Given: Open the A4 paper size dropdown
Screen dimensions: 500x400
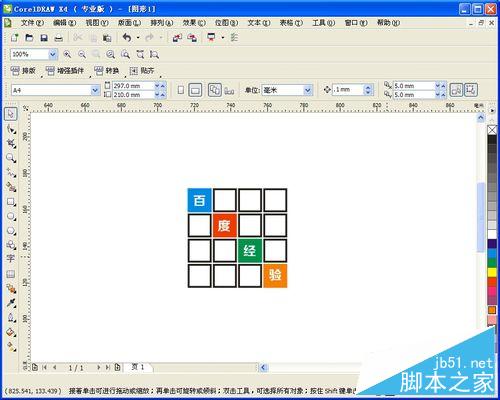Looking at the screenshot, I should [x=95, y=90].
